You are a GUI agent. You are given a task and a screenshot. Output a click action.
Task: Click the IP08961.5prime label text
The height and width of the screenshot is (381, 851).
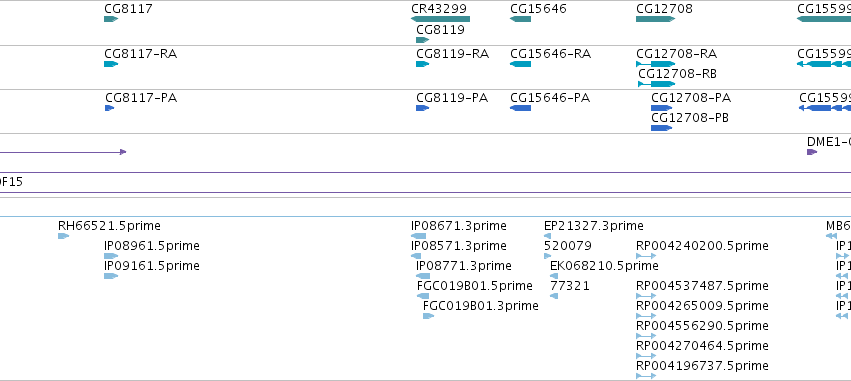[x=152, y=246]
